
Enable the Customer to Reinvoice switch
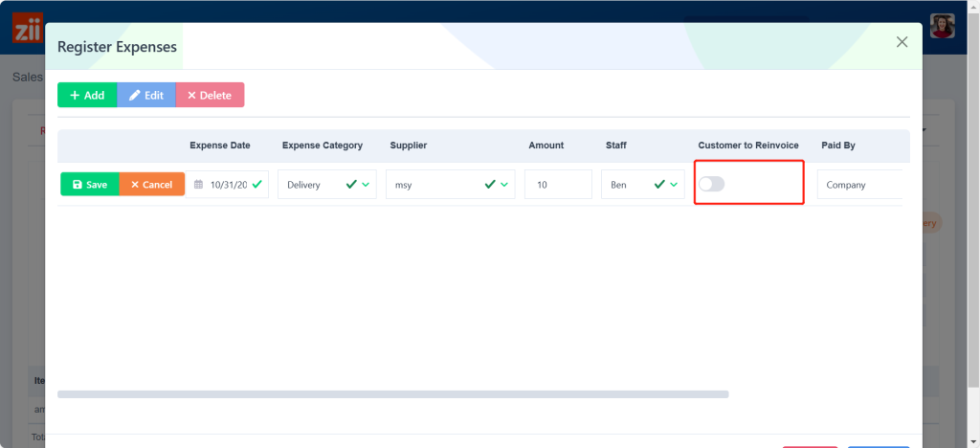click(x=711, y=184)
